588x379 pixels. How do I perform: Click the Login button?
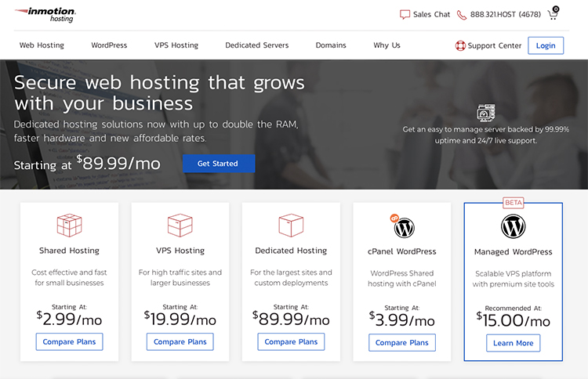[x=546, y=45]
